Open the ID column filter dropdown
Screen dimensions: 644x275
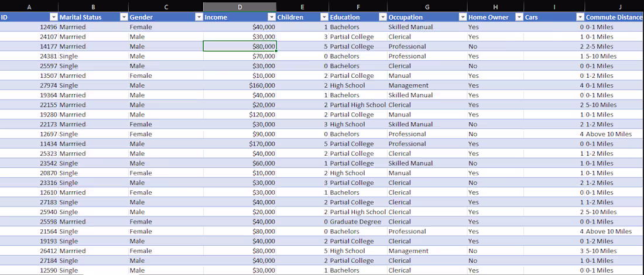[53, 17]
